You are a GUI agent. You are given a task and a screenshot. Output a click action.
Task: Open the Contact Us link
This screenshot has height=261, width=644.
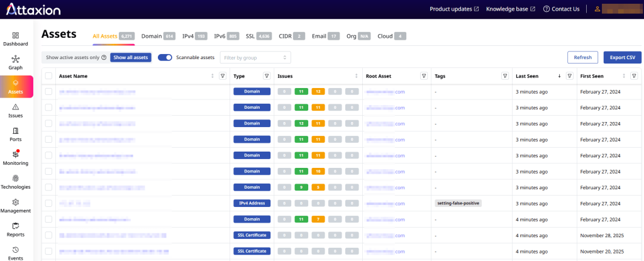click(x=561, y=9)
